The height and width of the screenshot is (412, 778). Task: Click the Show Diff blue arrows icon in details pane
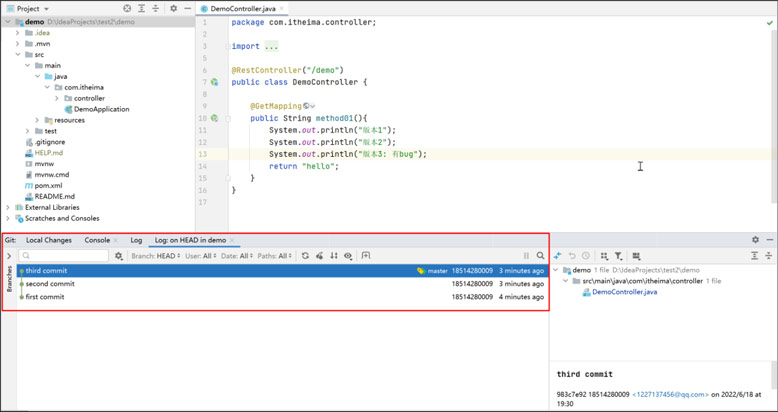point(558,256)
